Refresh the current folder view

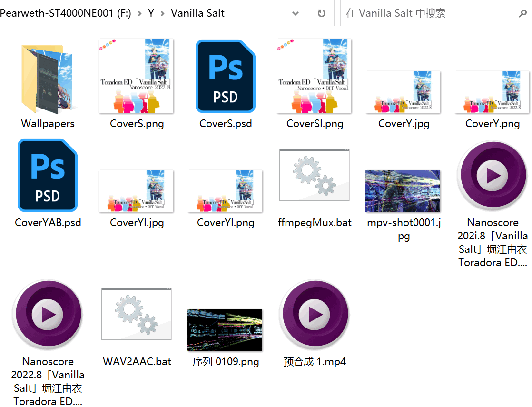(322, 13)
